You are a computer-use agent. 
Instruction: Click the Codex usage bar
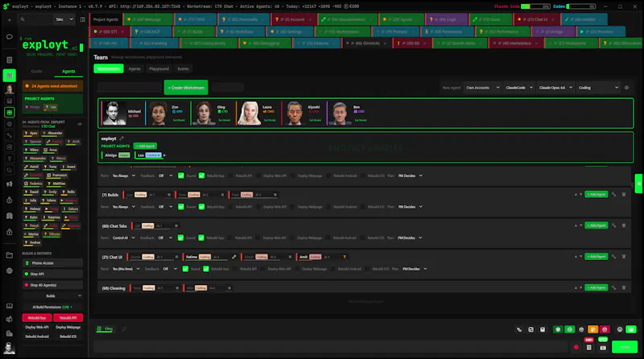click(x=581, y=6)
